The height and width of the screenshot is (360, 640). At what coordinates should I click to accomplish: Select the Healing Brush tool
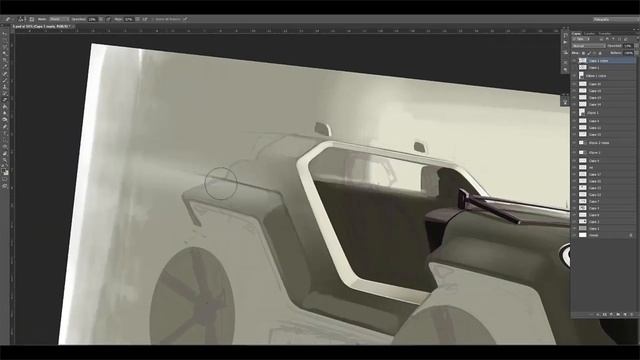point(5,73)
